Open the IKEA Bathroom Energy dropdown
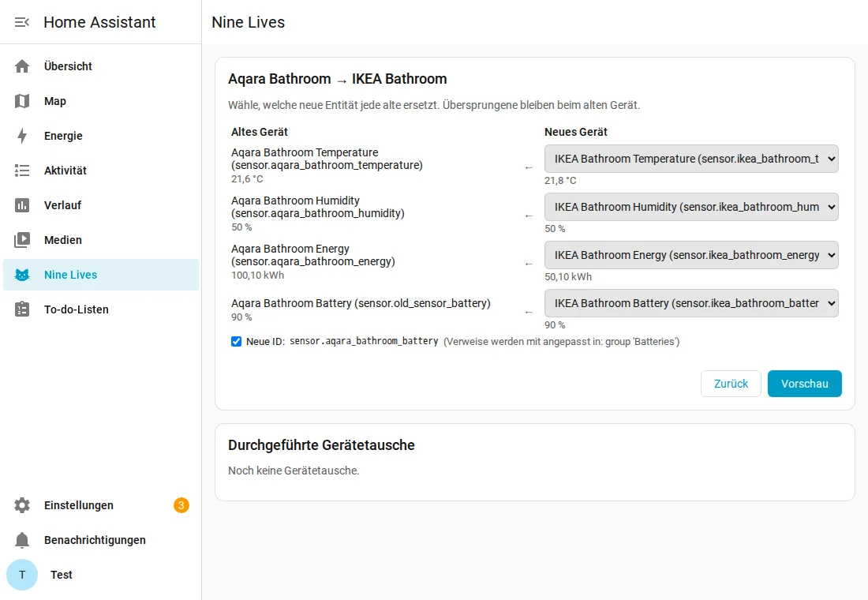This screenshot has height=600, width=868. [691, 256]
